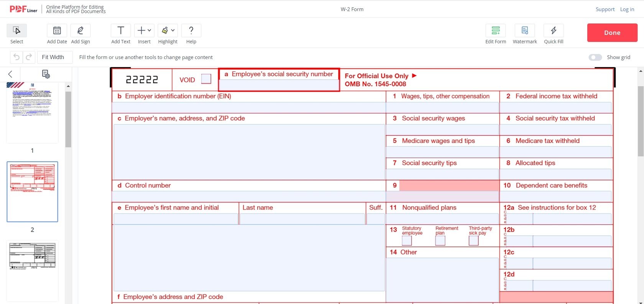Click the Wages, tips, other compensation field

click(x=442, y=107)
